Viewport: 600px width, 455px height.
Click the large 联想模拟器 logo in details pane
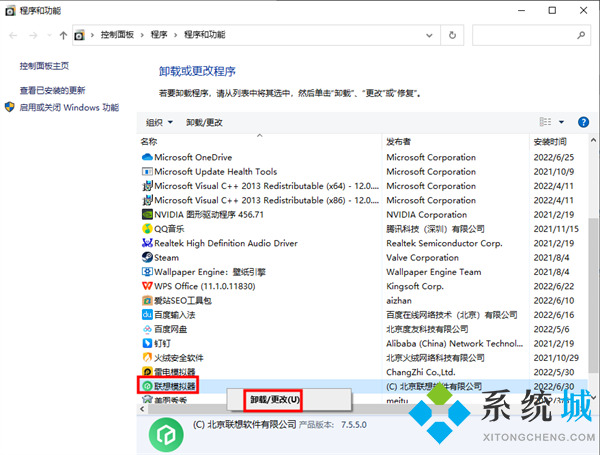click(166, 435)
